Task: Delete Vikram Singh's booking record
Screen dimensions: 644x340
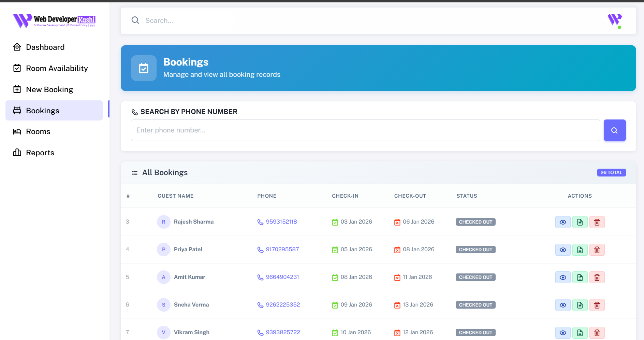Action: click(x=597, y=333)
